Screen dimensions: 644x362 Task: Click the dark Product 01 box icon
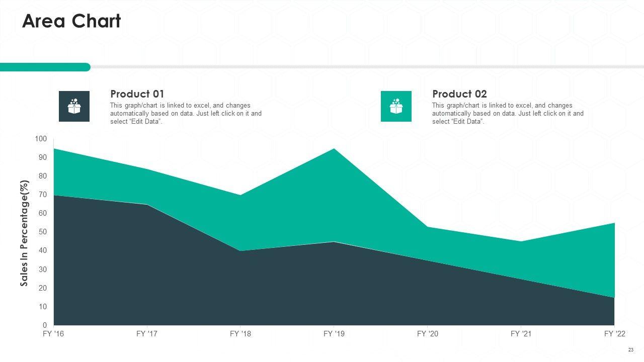coord(74,106)
